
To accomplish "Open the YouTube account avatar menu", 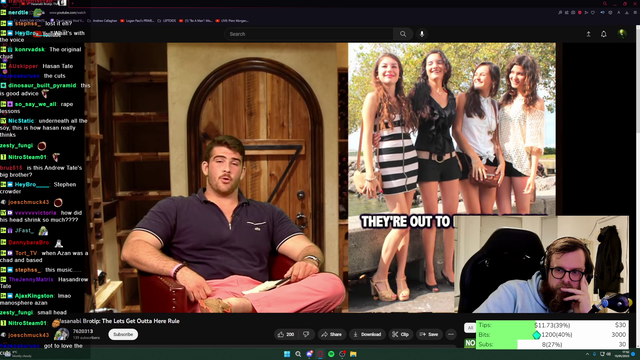I will [x=622, y=34].
